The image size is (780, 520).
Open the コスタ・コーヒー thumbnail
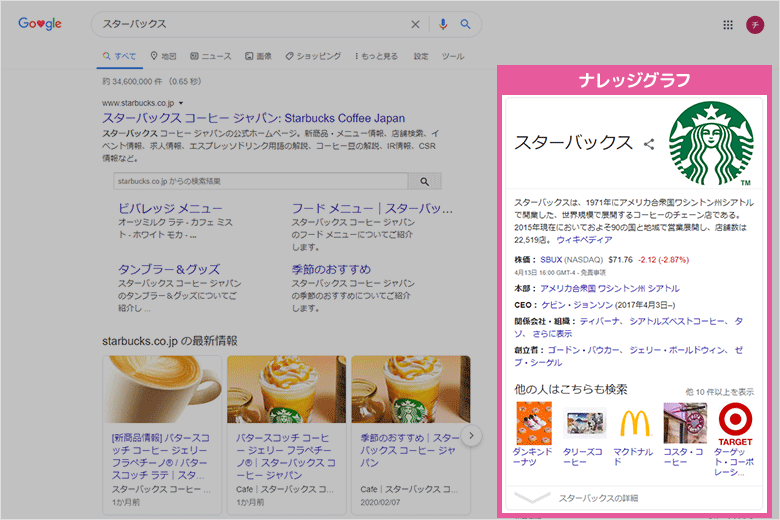point(684,423)
